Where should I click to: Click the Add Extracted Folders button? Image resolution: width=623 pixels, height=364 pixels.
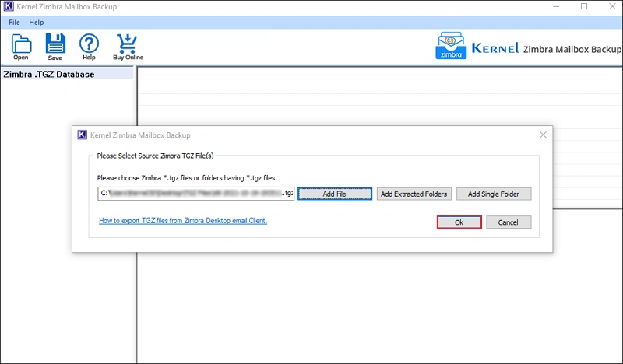point(414,194)
